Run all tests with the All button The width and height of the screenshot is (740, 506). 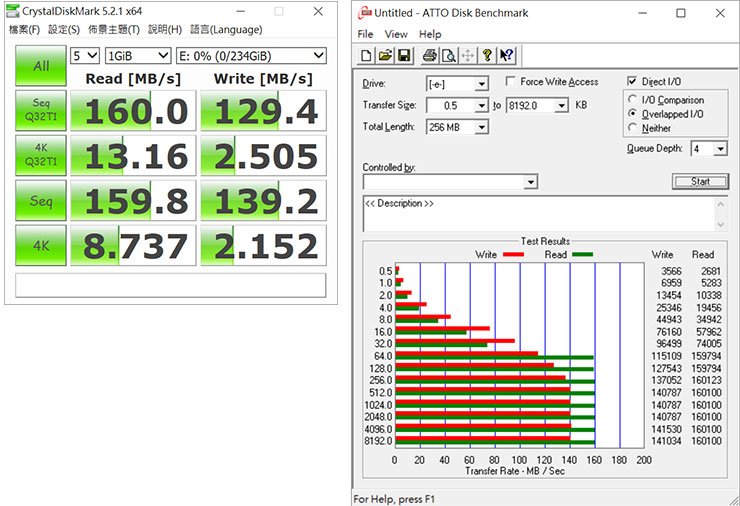pos(41,66)
